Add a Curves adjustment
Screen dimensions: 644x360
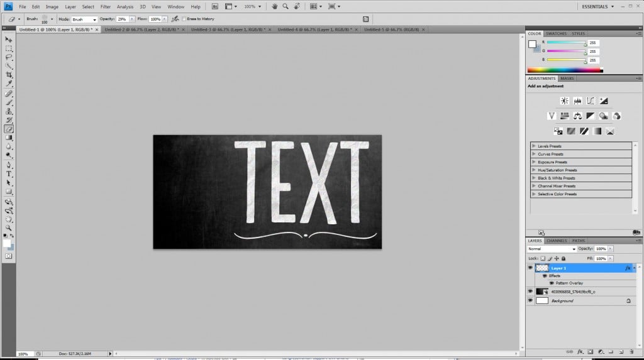[x=591, y=101]
